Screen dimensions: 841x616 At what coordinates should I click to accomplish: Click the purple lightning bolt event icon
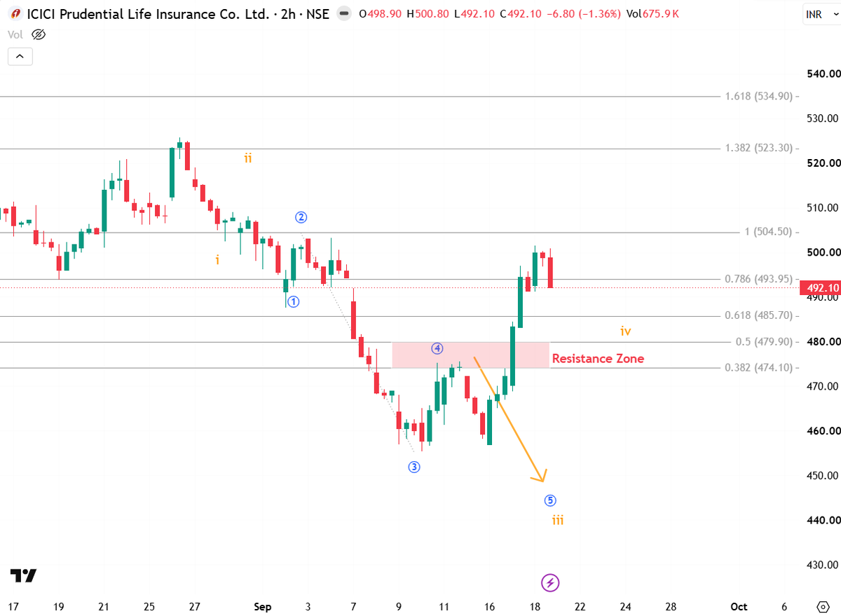550,582
